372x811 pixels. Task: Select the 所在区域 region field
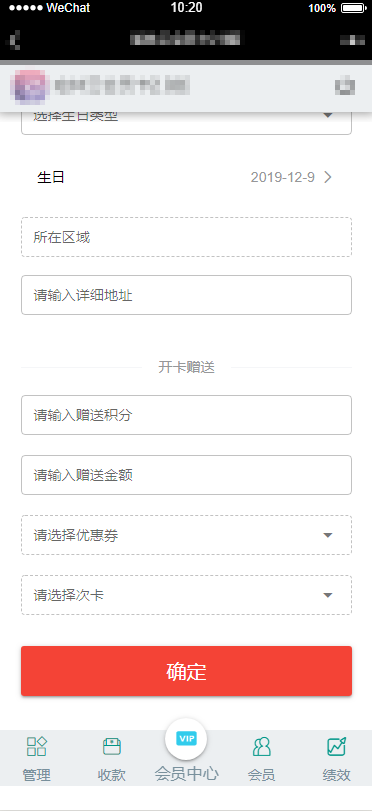point(186,237)
